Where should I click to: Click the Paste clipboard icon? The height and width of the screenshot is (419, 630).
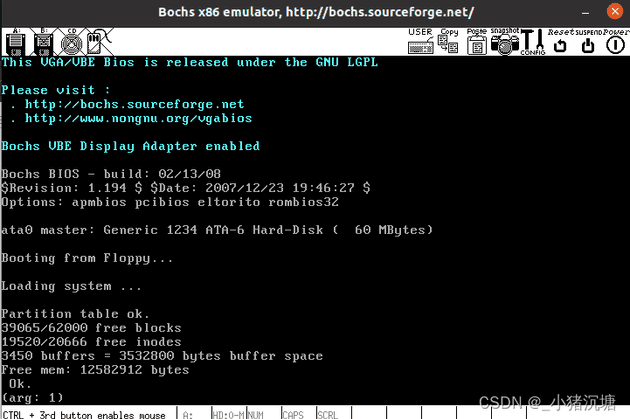pyautogui.click(x=477, y=41)
